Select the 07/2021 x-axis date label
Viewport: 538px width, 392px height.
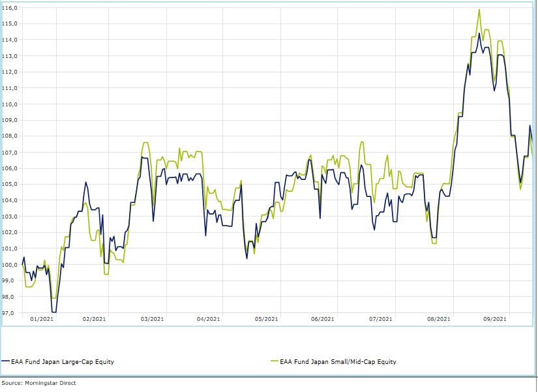pyautogui.click(x=380, y=319)
